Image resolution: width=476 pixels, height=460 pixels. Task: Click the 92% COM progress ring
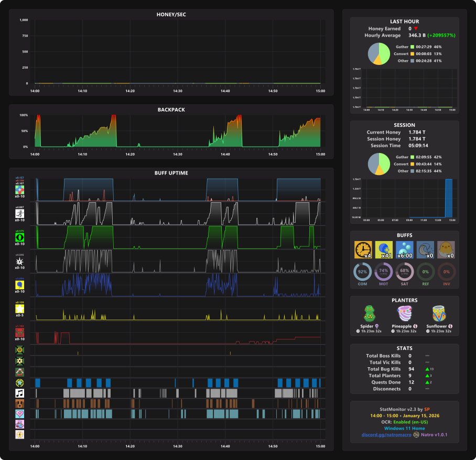[x=362, y=272]
